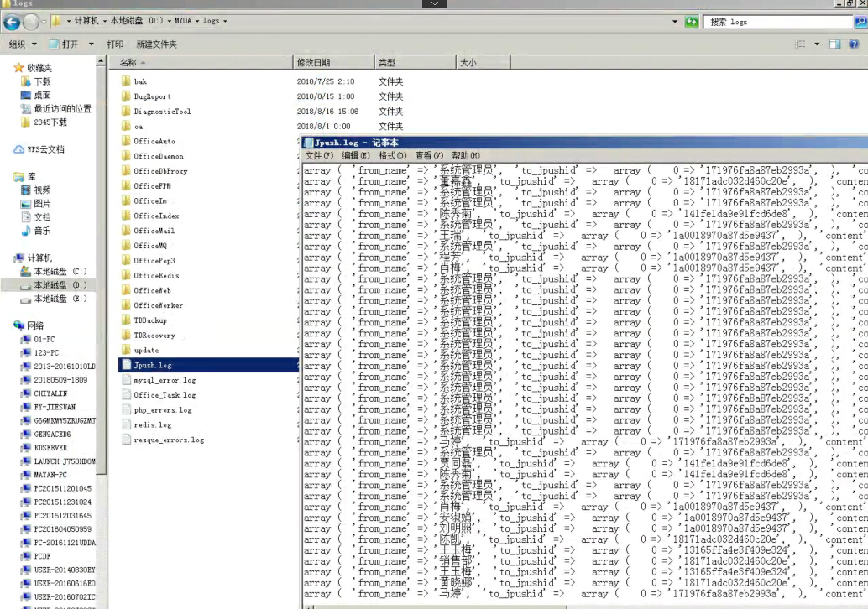Sort by the 修改日期 column header

(x=313, y=62)
